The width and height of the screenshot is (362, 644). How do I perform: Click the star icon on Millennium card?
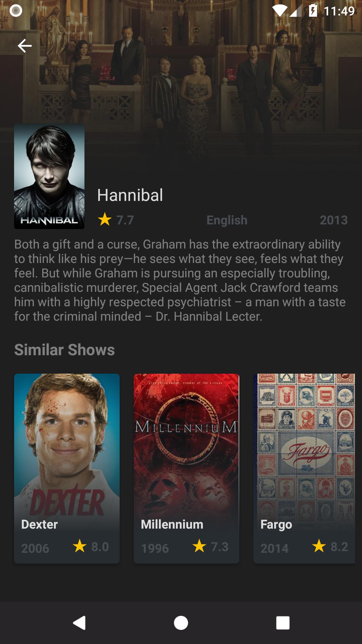click(199, 546)
